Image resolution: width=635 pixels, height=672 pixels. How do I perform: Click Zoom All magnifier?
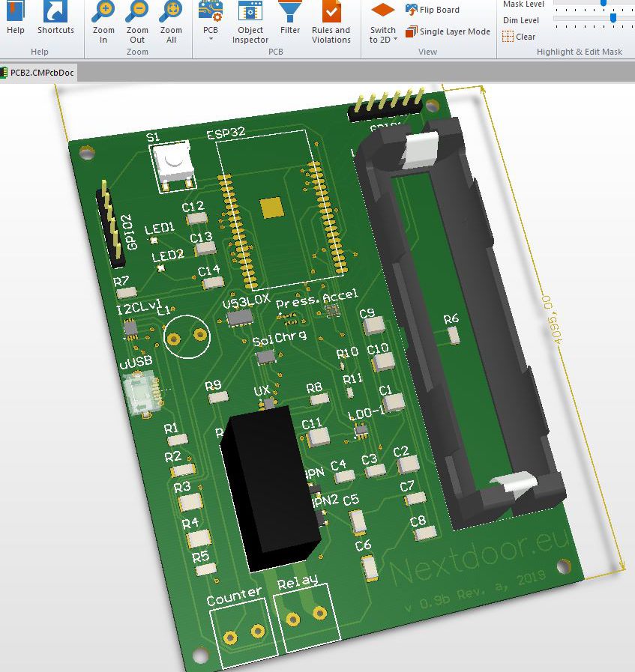point(171,22)
